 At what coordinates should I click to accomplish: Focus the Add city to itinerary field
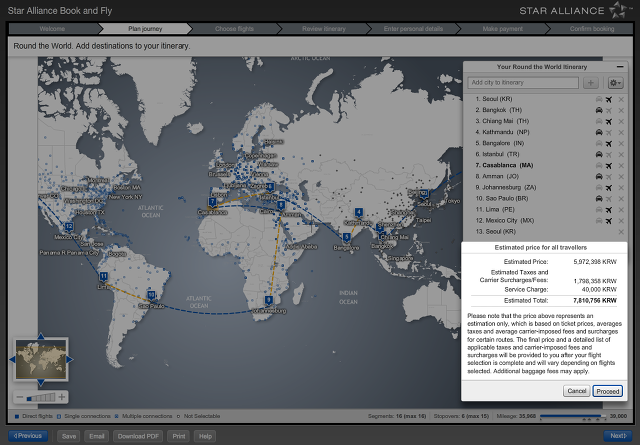click(x=523, y=83)
